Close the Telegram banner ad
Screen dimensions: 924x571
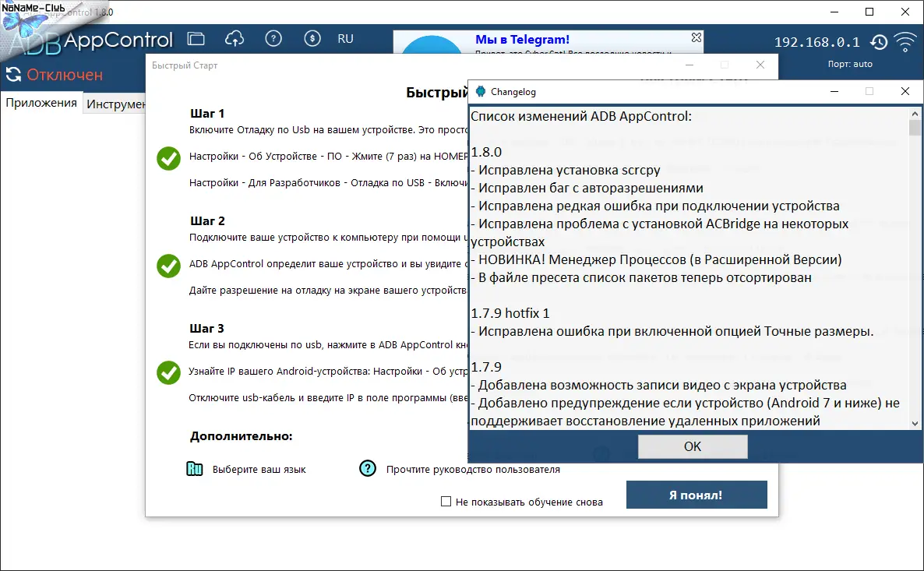pyautogui.click(x=696, y=37)
